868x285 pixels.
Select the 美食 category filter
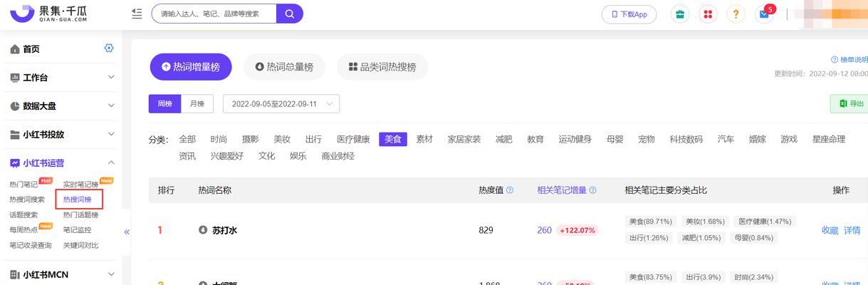click(393, 139)
